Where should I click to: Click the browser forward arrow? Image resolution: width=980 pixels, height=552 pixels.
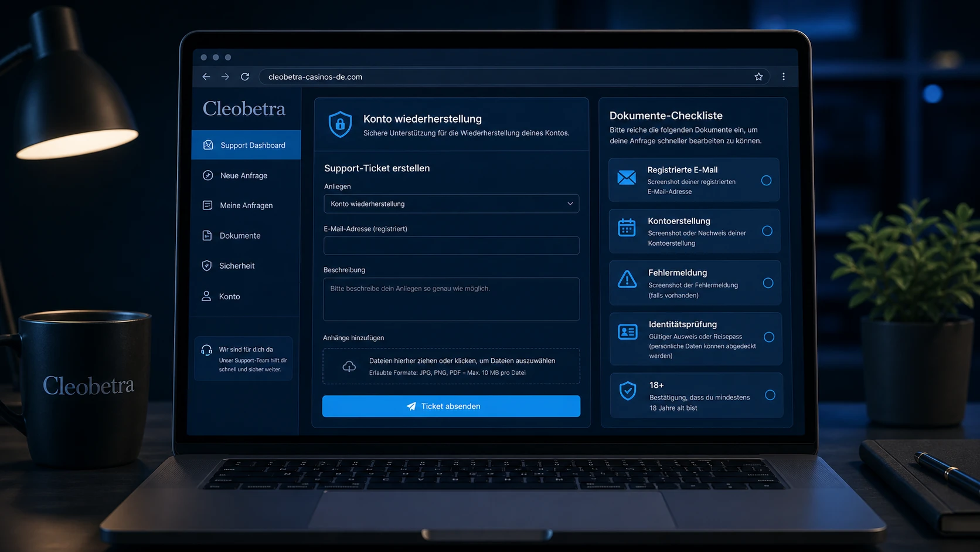(225, 77)
